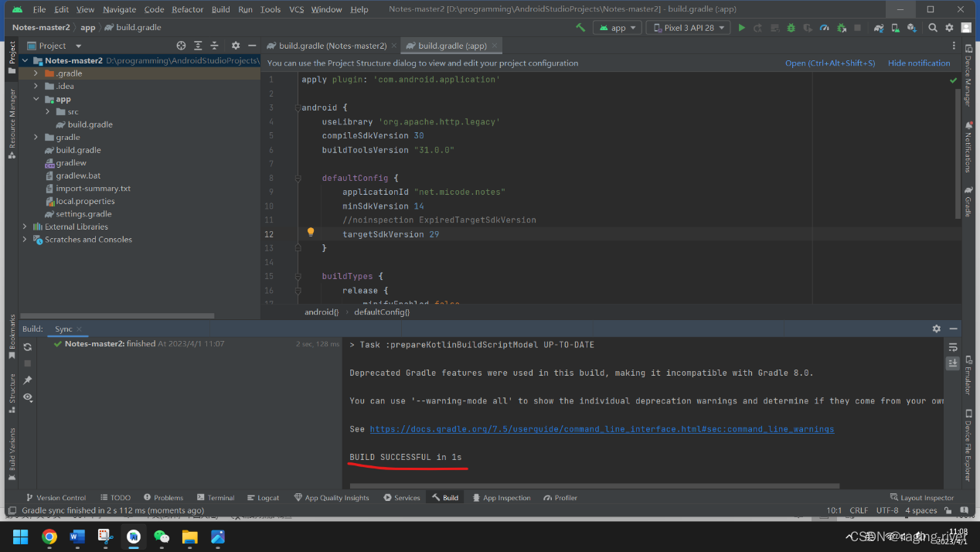980x552 pixels.
Task: Expand External Libraries node
Action: point(25,227)
